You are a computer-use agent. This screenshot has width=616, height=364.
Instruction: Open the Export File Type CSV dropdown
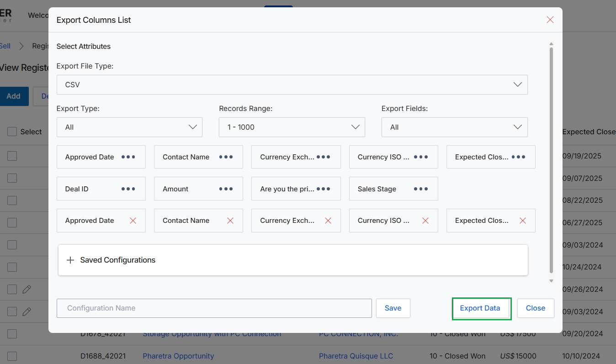point(292,84)
